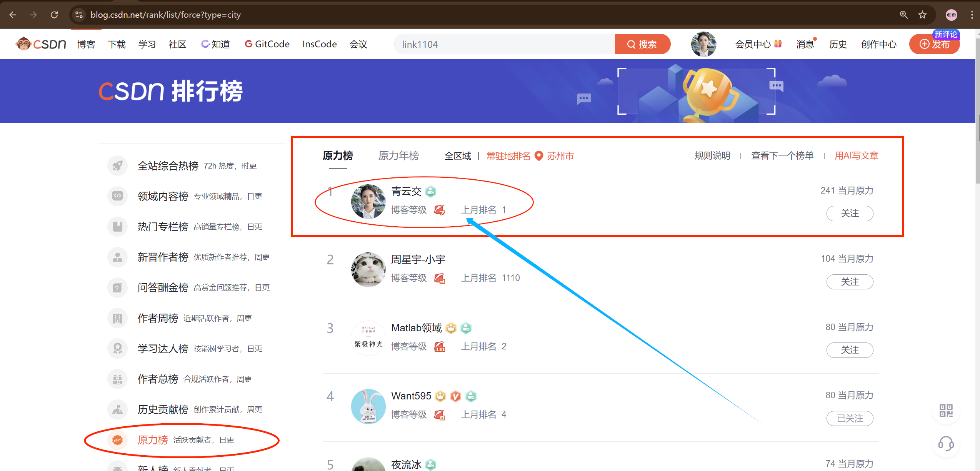Viewport: 980px width, 471px height.
Task: Open the 下载 nav item
Action: pyautogui.click(x=117, y=44)
